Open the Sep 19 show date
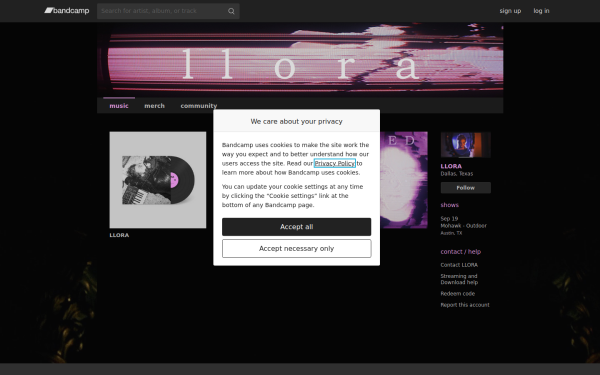Viewport: 600px width, 375px height. [x=449, y=218]
